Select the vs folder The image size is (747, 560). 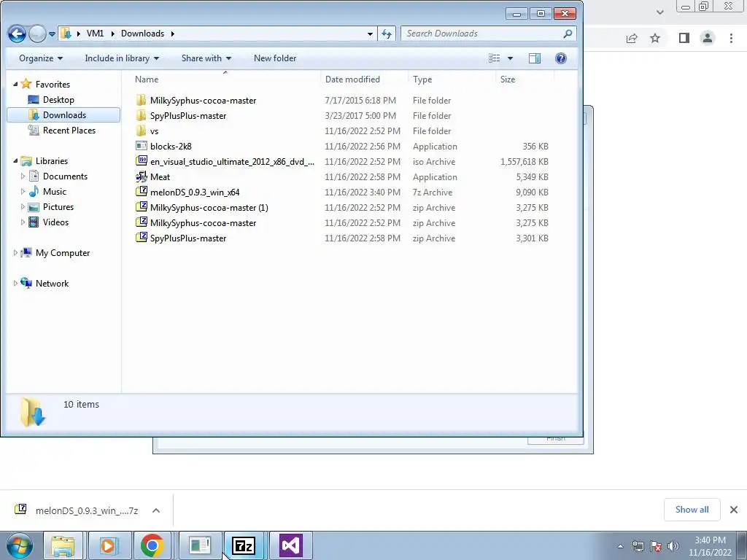click(154, 131)
